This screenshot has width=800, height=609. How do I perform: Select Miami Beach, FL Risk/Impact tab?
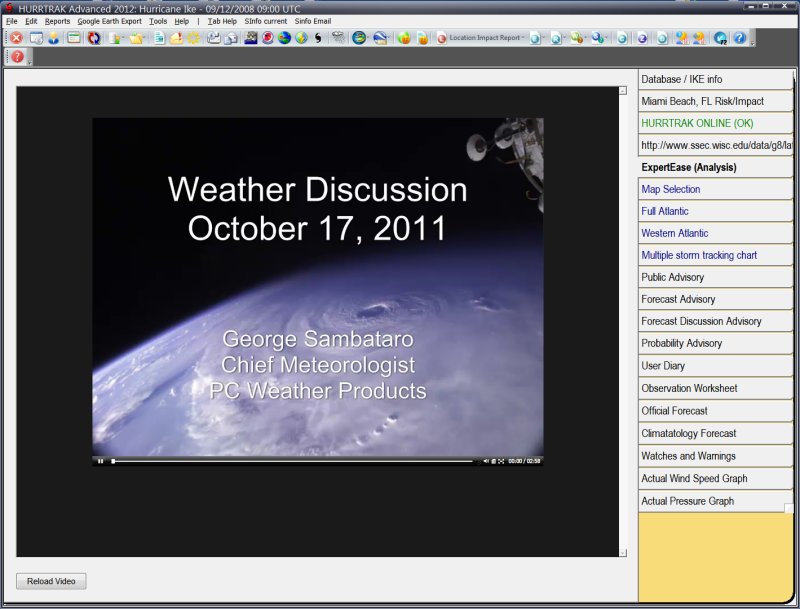[715, 101]
